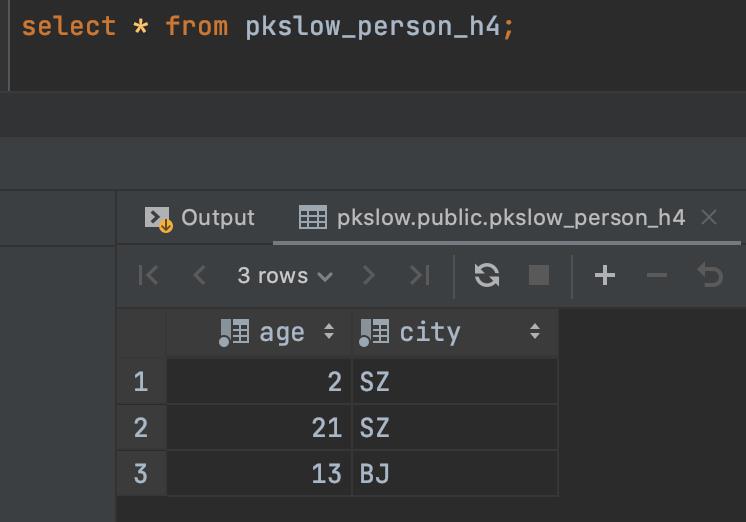Viewport: 746px width, 522px height.
Task: Reload the table data with refresh icon
Action: coord(487,276)
